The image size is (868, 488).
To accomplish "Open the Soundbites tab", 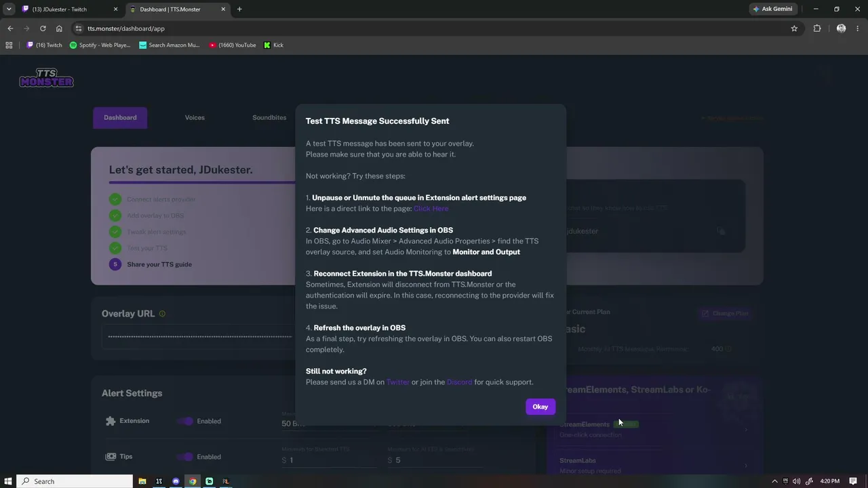I will (x=269, y=117).
